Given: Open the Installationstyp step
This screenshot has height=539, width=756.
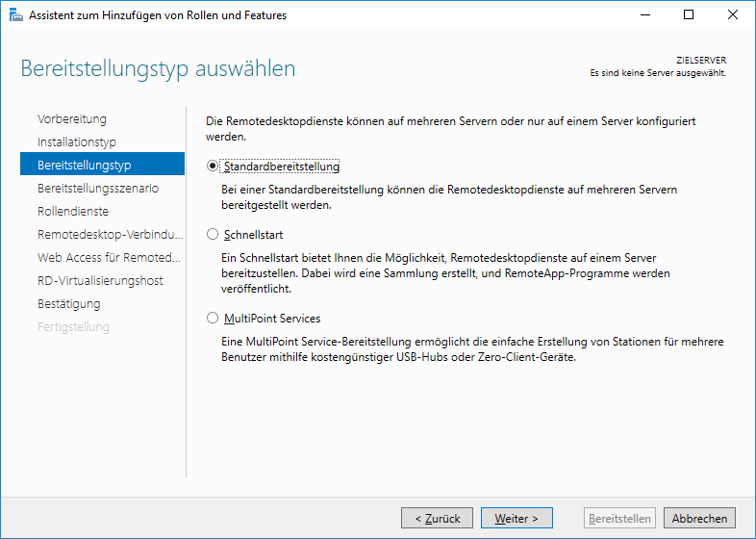Looking at the screenshot, I should pos(77,142).
